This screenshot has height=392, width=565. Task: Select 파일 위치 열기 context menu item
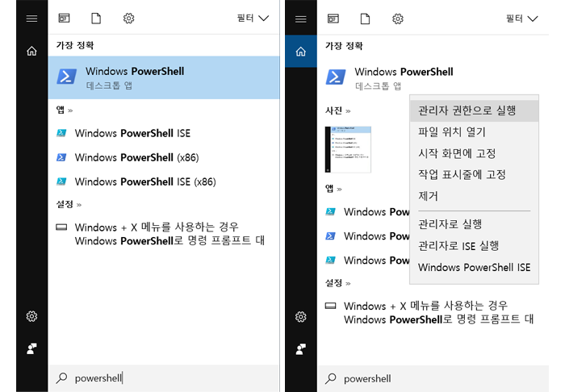[475, 131]
